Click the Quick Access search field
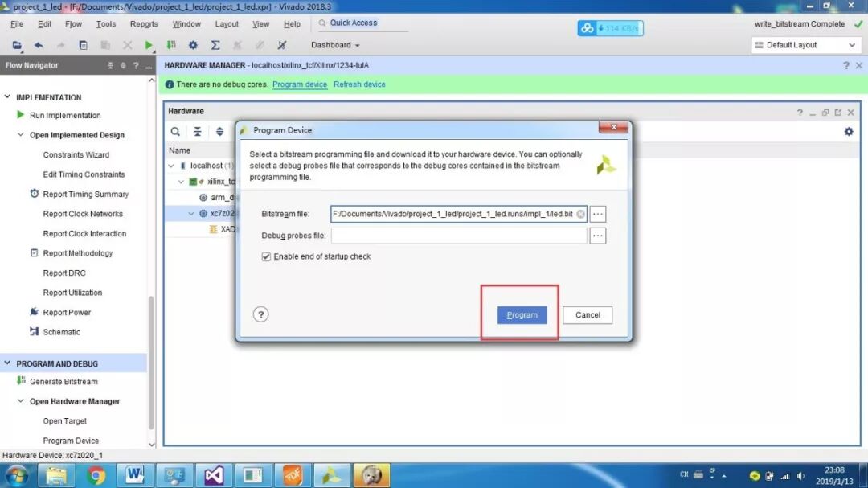 coord(362,23)
